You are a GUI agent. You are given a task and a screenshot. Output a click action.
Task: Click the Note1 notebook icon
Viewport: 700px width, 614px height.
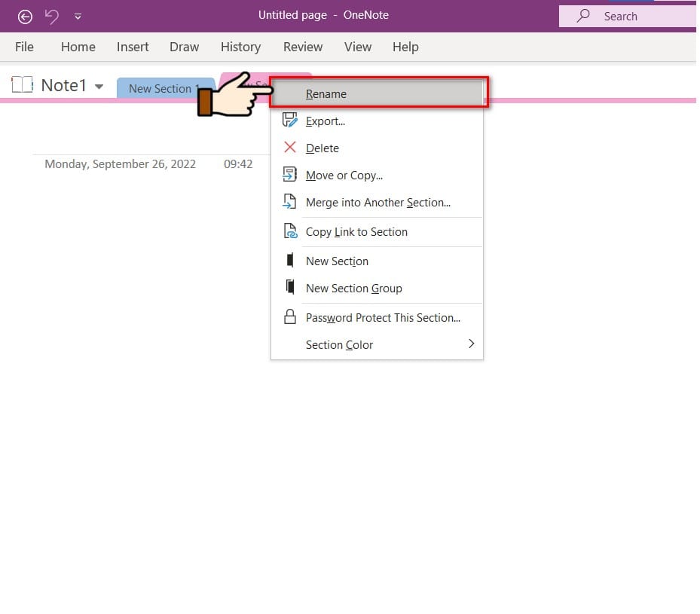point(23,84)
